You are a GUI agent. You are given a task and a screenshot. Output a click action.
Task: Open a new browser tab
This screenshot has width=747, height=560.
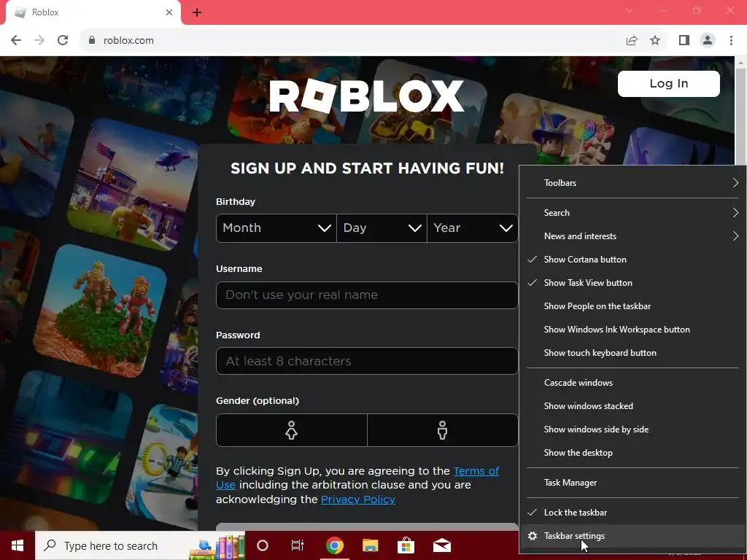coord(197,12)
